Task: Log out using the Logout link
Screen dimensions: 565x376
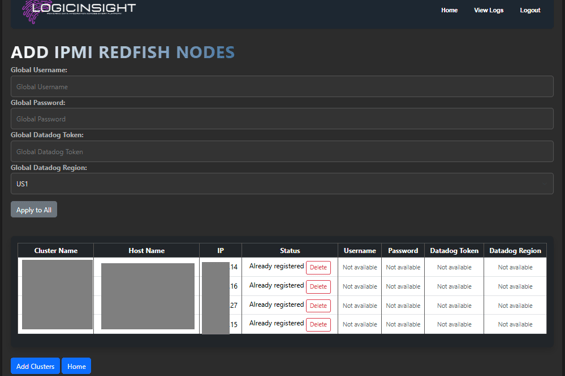Action: (x=530, y=10)
